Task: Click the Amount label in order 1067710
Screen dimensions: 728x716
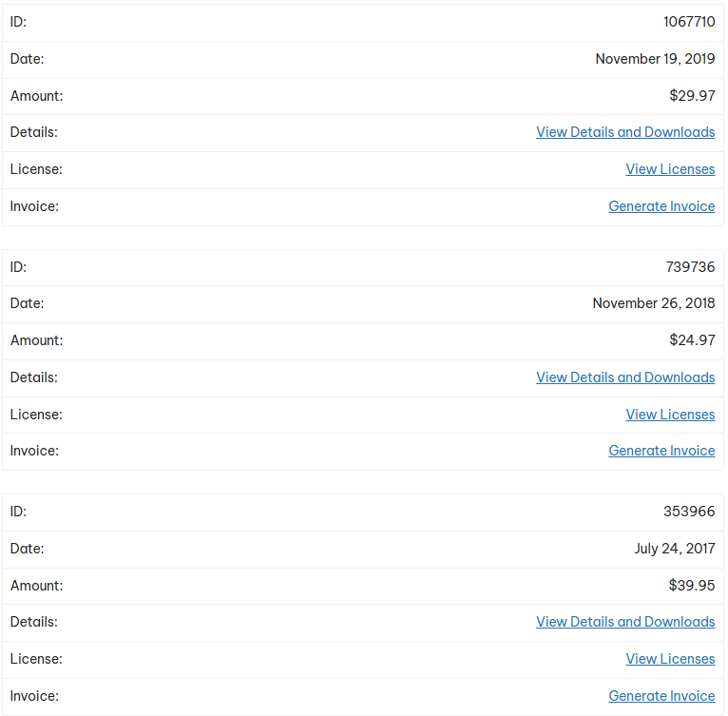Action: point(37,96)
